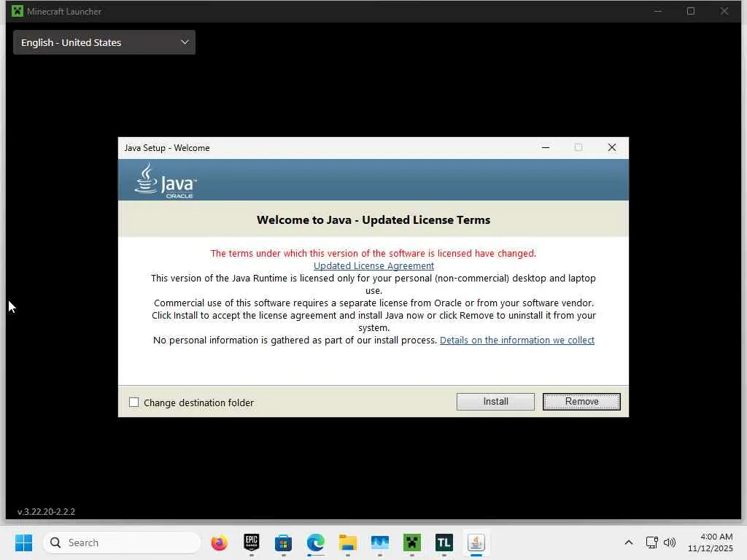747x560 pixels.
Task: Switch to Microsoft Edge in the taskbar
Action: pos(315,542)
